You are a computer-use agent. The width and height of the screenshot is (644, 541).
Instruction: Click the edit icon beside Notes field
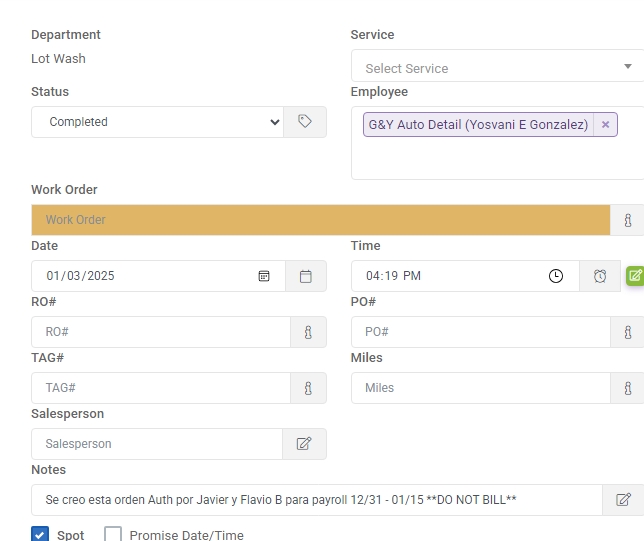623,500
